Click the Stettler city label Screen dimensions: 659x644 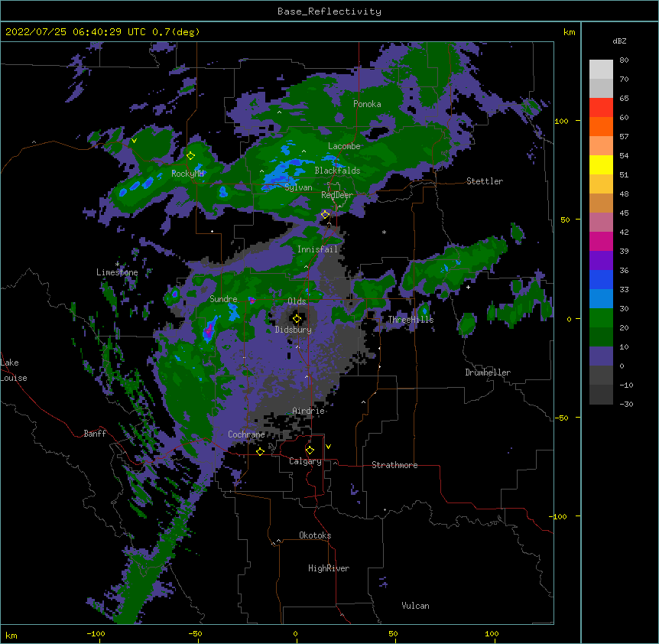[x=485, y=181]
